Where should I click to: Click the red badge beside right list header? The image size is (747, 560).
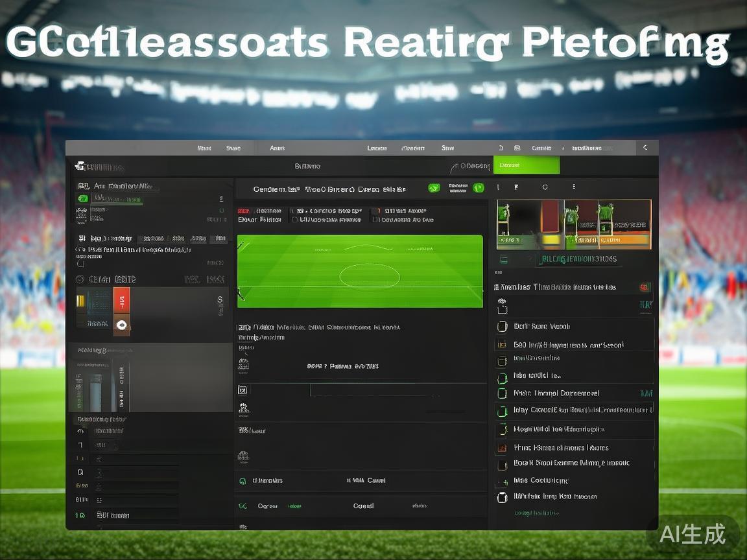pos(645,287)
